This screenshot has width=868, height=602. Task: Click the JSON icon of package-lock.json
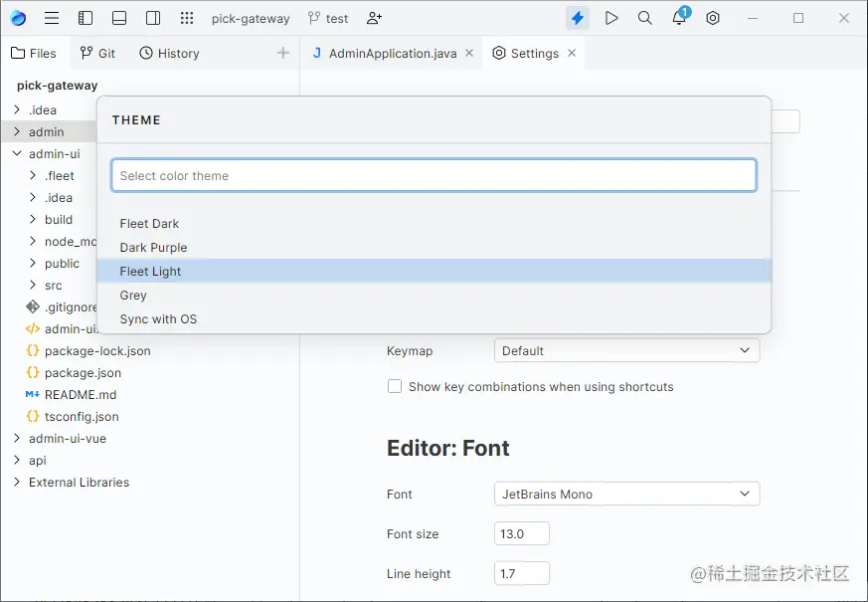click(33, 350)
